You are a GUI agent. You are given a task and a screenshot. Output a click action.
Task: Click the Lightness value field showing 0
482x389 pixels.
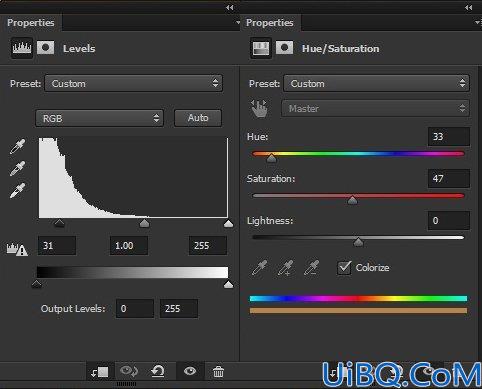click(x=449, y=221)
